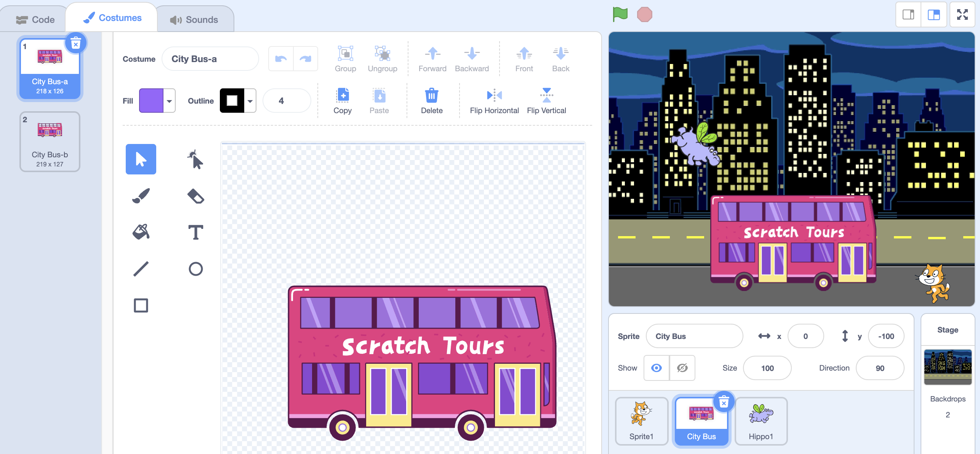Open the Fill color dropdown arrow
980x454 pixels.
tap(169, 101)
